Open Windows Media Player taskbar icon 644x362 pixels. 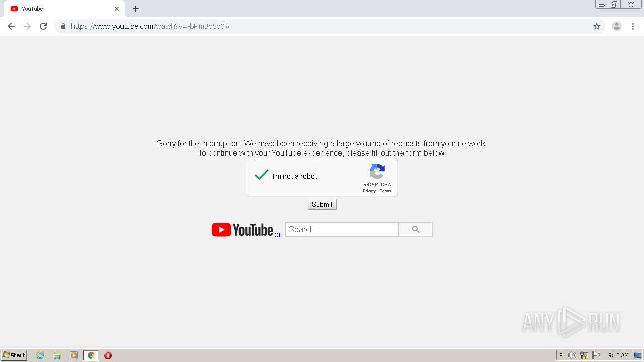[74, 355]
